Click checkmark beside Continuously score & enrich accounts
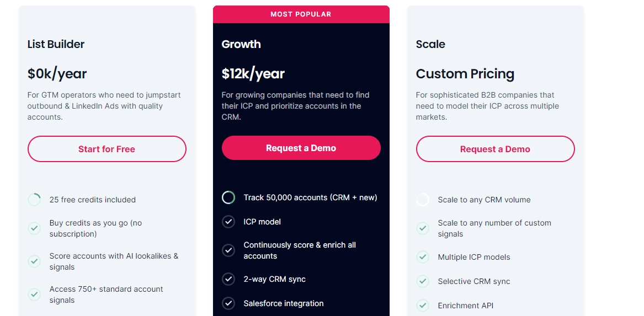 click(228, 250)
